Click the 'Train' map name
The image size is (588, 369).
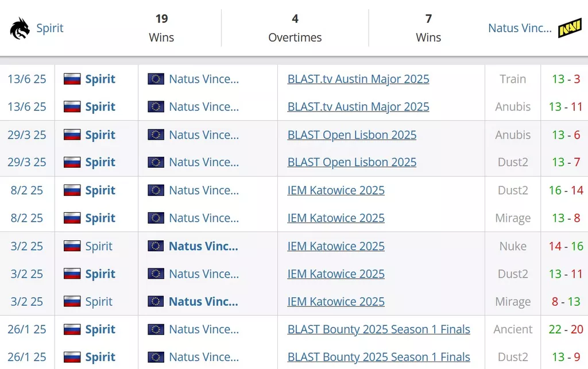[513, 79]
